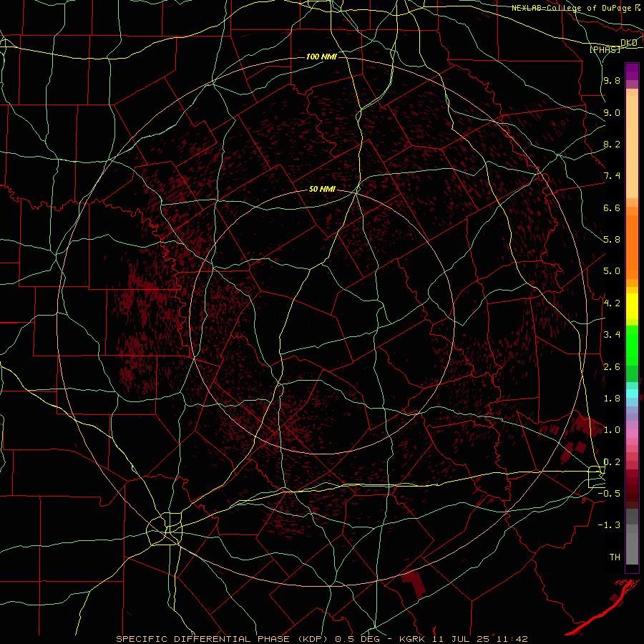This screenshot has height=644, width=644.
Task: Click the 50 NMI range ring label
Action: (322, 190)
